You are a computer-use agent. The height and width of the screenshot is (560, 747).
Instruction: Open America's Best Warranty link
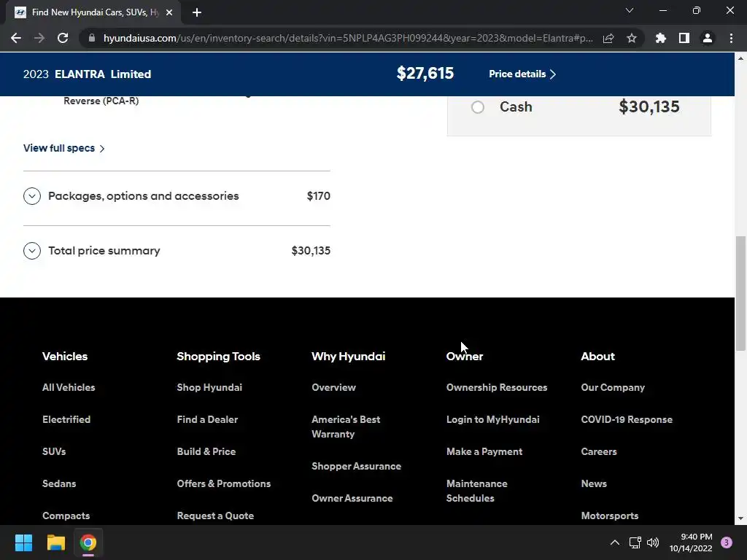346,427
